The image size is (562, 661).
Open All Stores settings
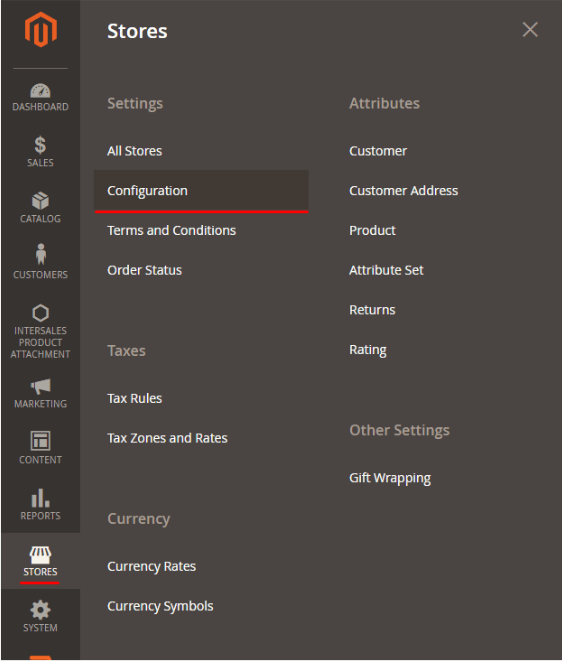pos(134,151)
